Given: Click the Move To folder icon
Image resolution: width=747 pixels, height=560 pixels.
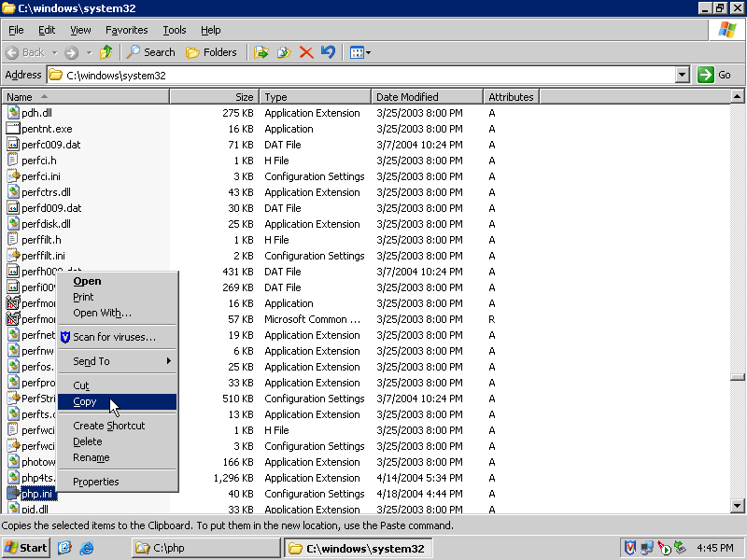Looking at the screenshot, I should (261, 52).
